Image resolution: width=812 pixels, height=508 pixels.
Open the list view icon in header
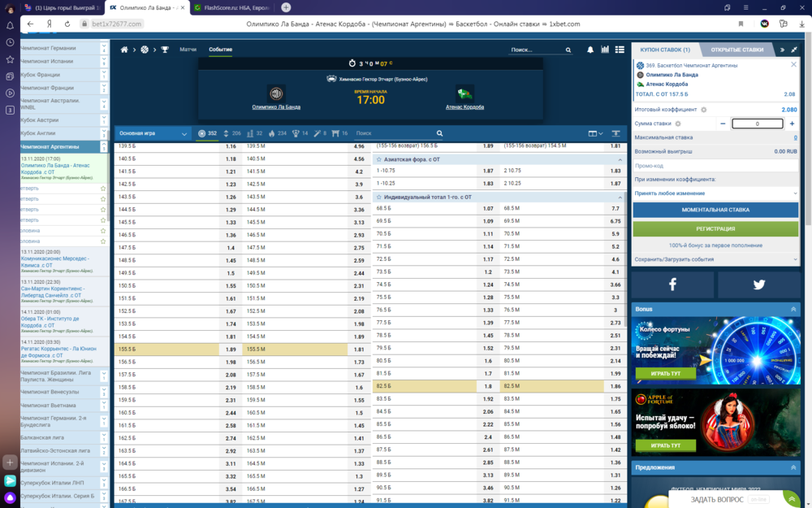[620, 50]
